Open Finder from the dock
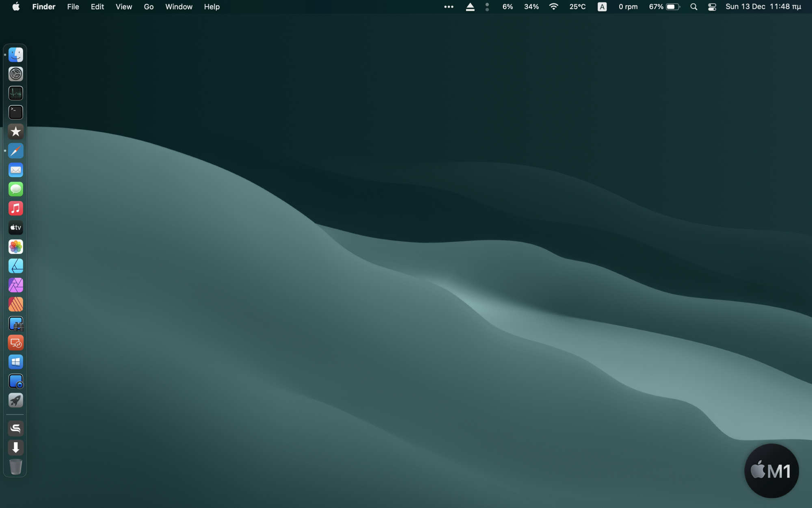 pyautogui.click(x=16, y=55)
